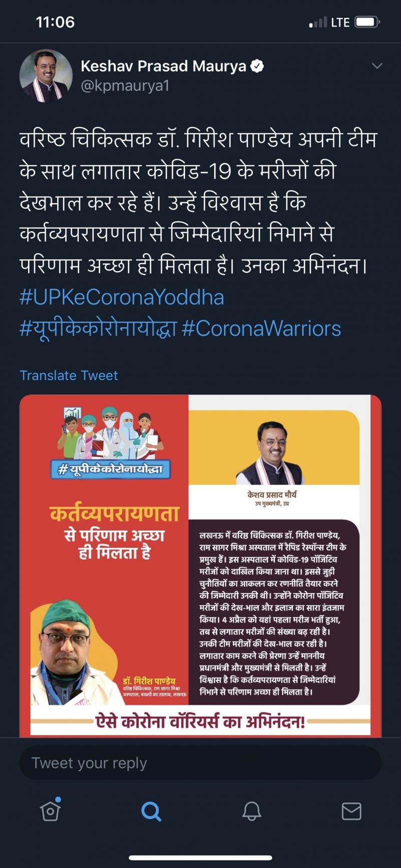This screenshot has width=401, height=868.
Task: Tap the home indicator bar at bottom
Action: (x=200, y=857)
